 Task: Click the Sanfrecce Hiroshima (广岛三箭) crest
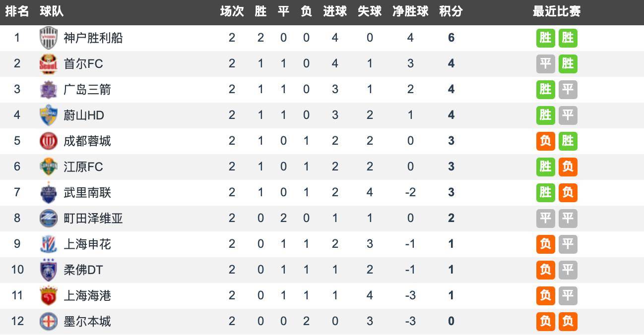point(49,90)
